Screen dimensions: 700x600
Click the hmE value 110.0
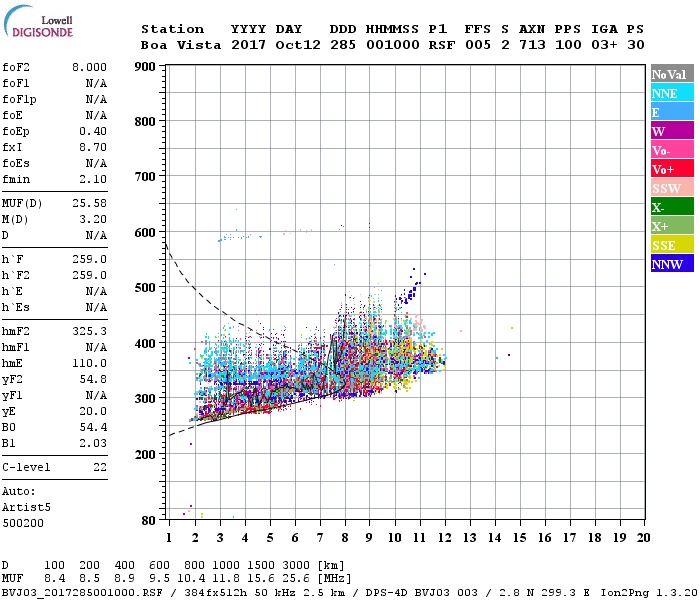89,363
